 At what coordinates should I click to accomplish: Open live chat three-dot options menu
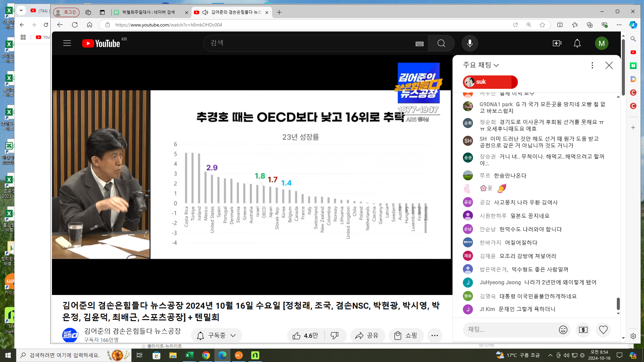point(592,65)
